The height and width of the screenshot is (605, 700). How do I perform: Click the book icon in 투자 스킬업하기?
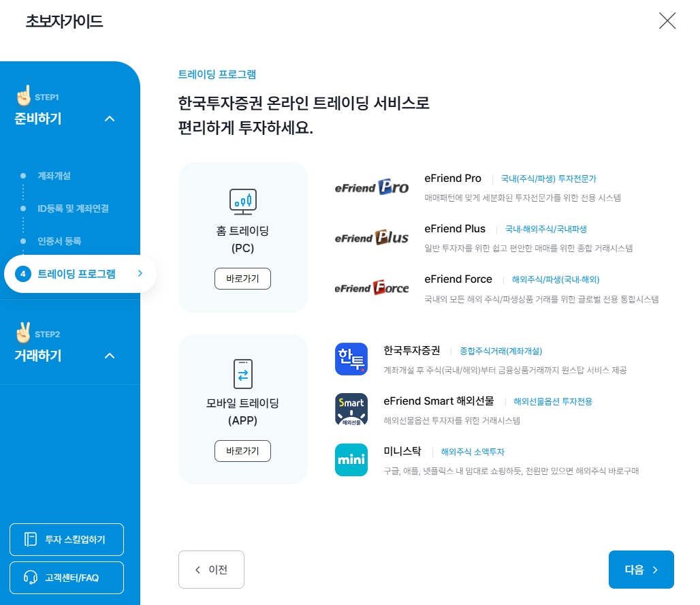31,540
